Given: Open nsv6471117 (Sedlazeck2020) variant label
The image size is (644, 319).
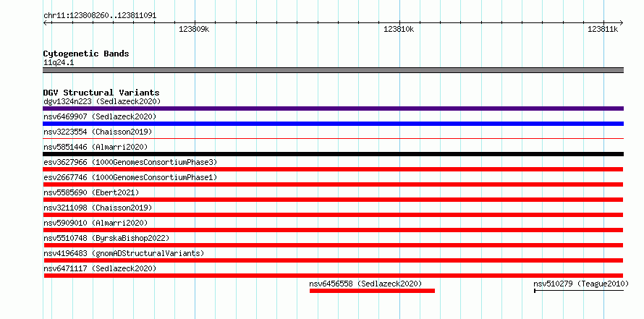Looking at the screenshot, I should (x=100, y=268).
